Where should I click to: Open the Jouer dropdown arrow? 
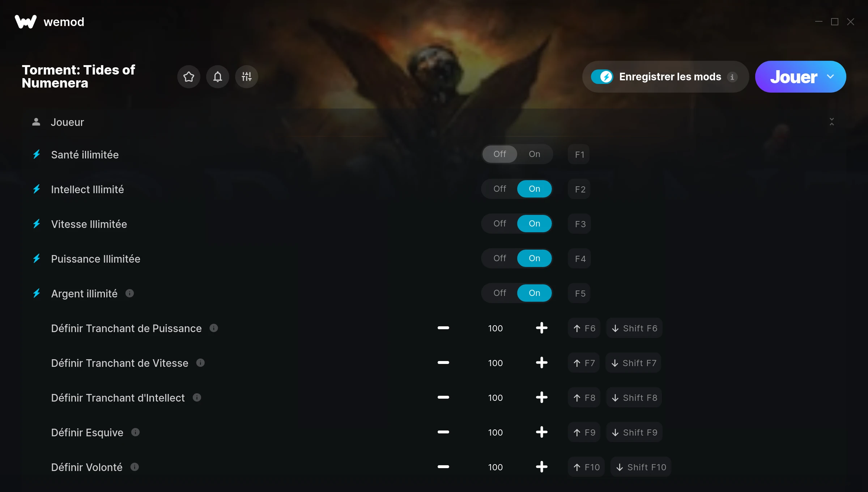pyautogui.click(x=830, y=77)
